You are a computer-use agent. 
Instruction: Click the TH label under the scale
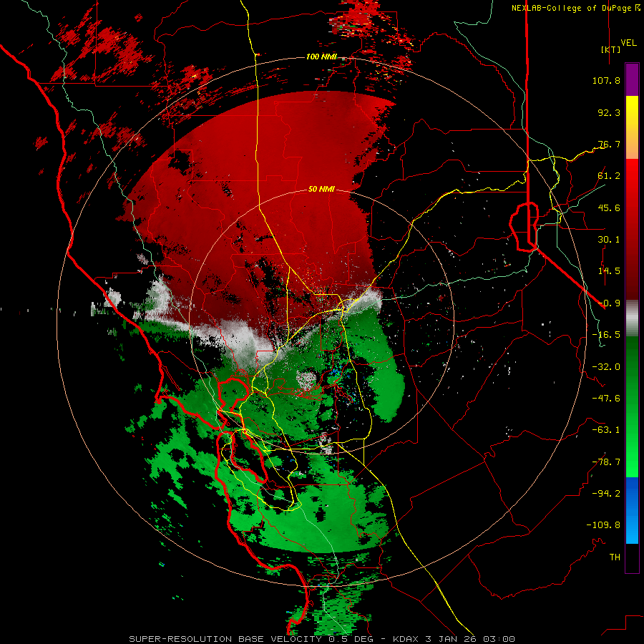click(x=615, y=557)
